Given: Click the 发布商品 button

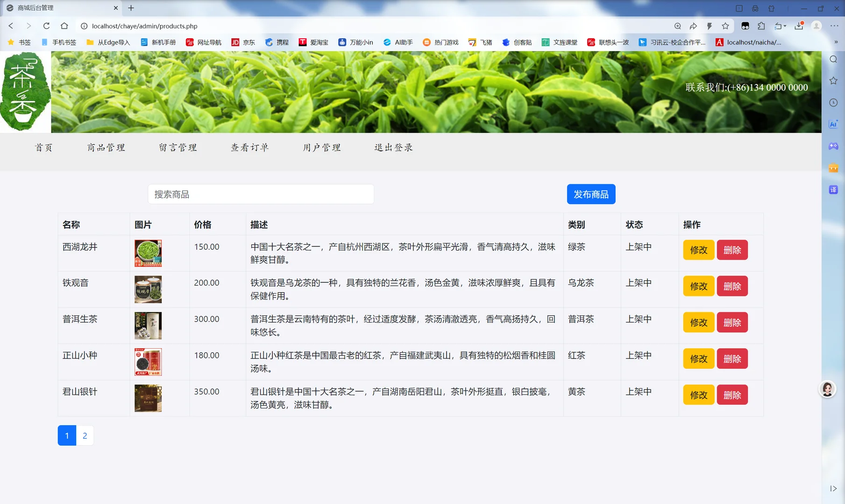Looking at the screenshot, I should [591, 194].
